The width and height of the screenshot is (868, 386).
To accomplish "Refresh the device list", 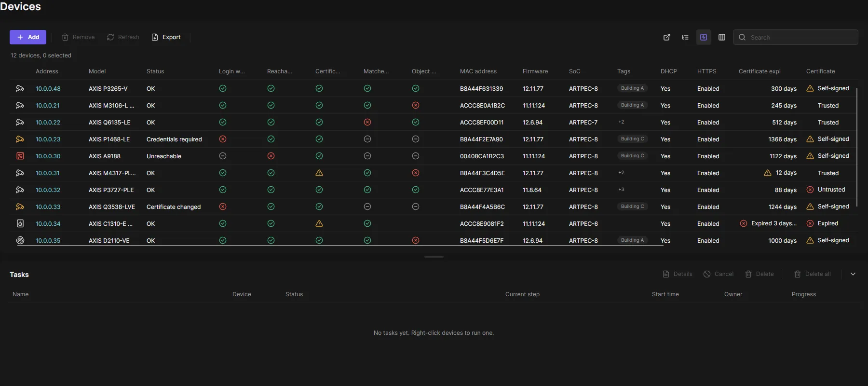I will coord(123,37).
